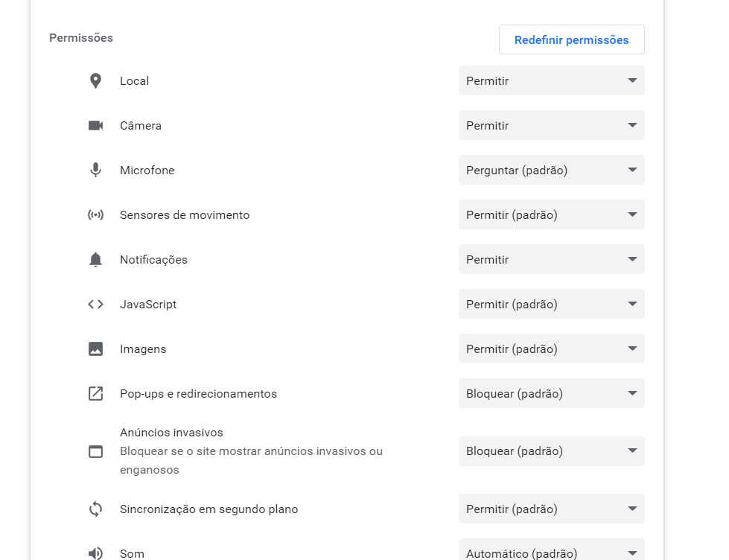
Task: Change the JavaScript permission dropdown
Action: (x=551, y=304)
